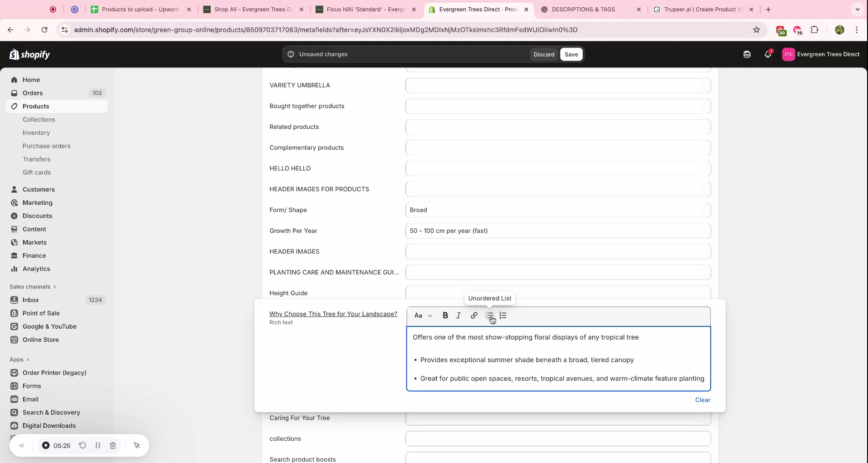Click the Shopify logo in the top bar

point(29,54)
